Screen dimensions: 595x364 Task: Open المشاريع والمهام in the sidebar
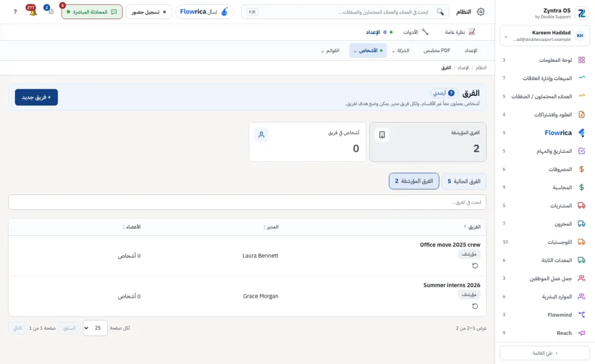(x=545, y=151)
